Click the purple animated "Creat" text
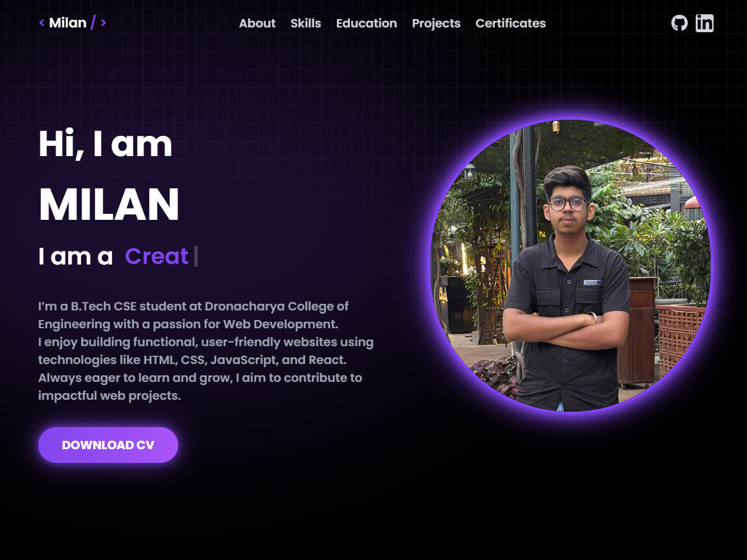 coord(157,256)
